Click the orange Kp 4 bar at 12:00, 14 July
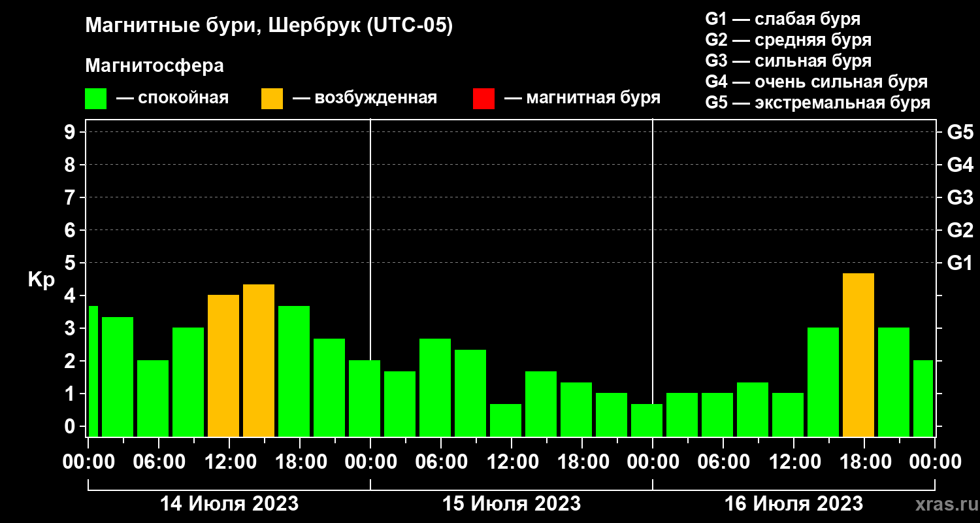Image resolution: width=980 pixels, height=523 pixels. (223, 366)
